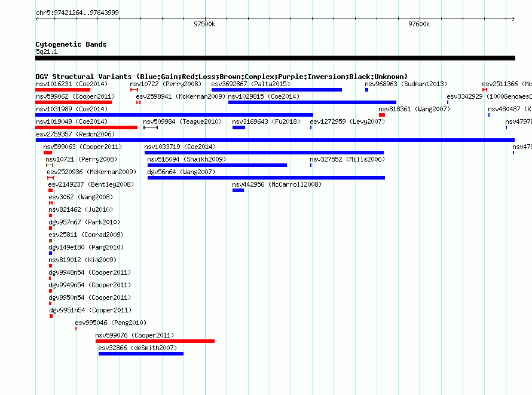Select the red nsv599062 (Cooper2011) loss bar
The height and width of the screenshot is (395, 532).
pyautogui.click(x=74, y=102)
